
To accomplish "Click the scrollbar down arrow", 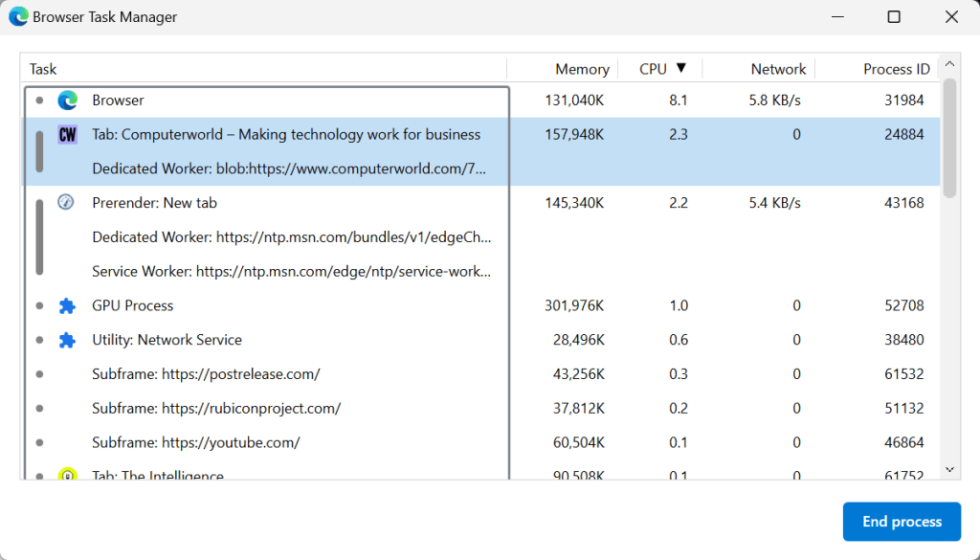I will pyautogui.click(x=949, y=470).
